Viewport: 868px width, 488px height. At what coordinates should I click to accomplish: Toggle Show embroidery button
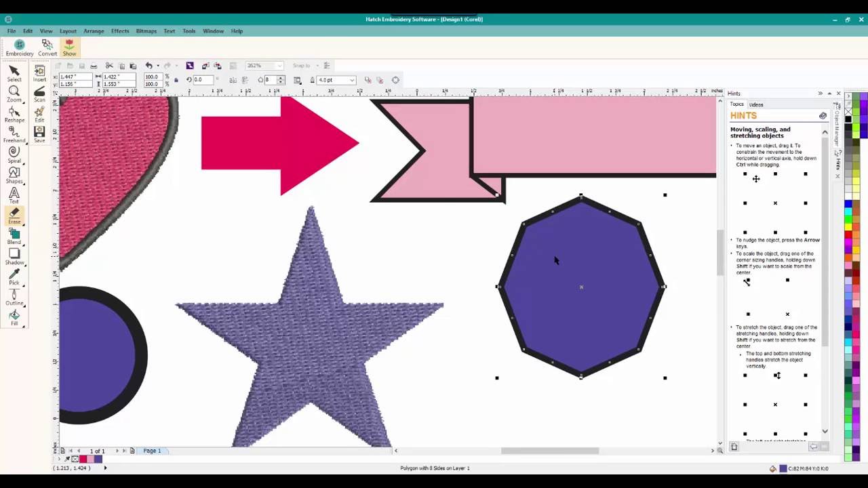pyautogui.click(x=69, y=47)
